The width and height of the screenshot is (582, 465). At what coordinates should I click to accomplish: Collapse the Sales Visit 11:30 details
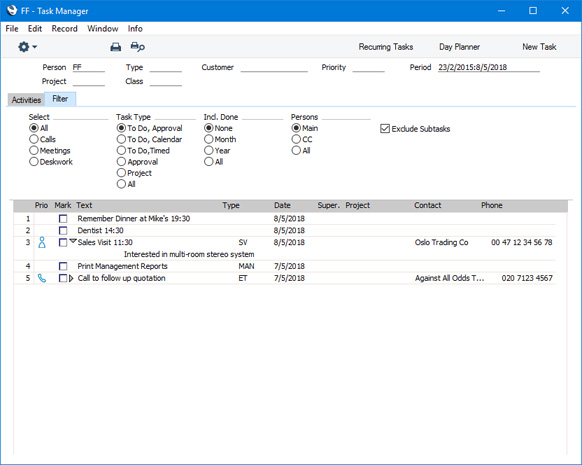pos(73,242)
